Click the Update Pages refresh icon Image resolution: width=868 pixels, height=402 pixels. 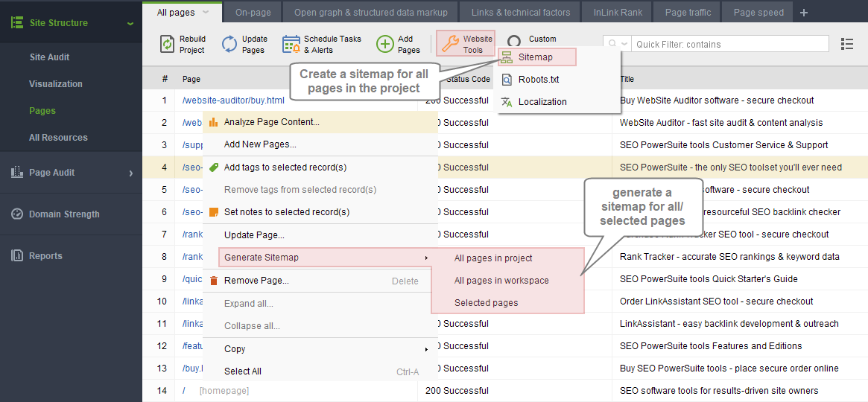[x=229, y=44]
